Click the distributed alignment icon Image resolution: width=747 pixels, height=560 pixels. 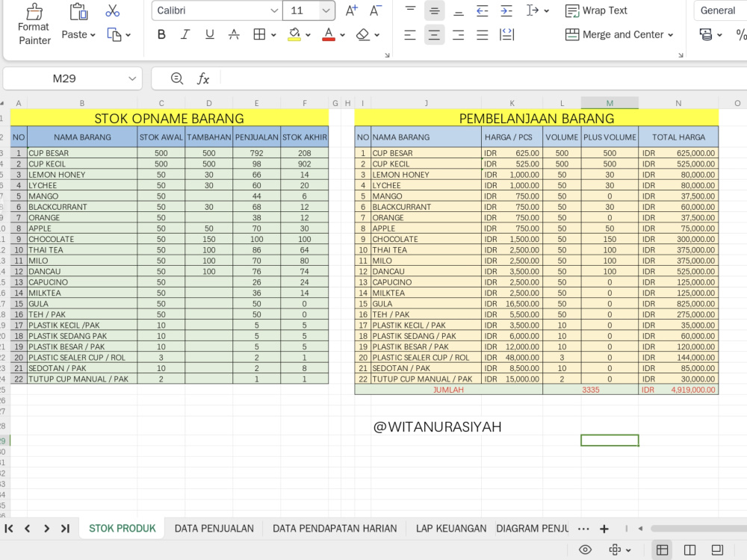coord(506,35)
